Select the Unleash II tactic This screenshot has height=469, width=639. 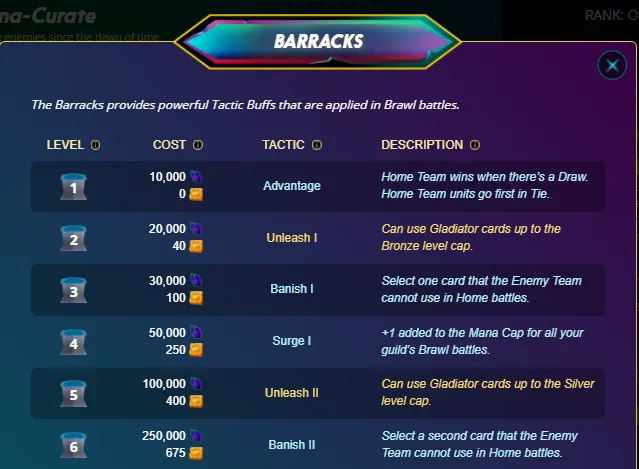291,393
